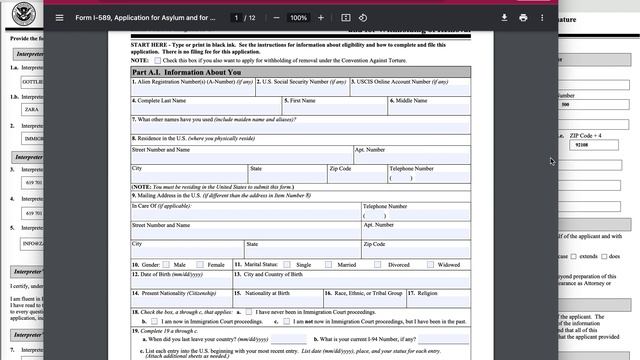The width and height of the screenshot is (640, 360).
Task: Click the current I-94 Number field
Action: coord(444,339)
